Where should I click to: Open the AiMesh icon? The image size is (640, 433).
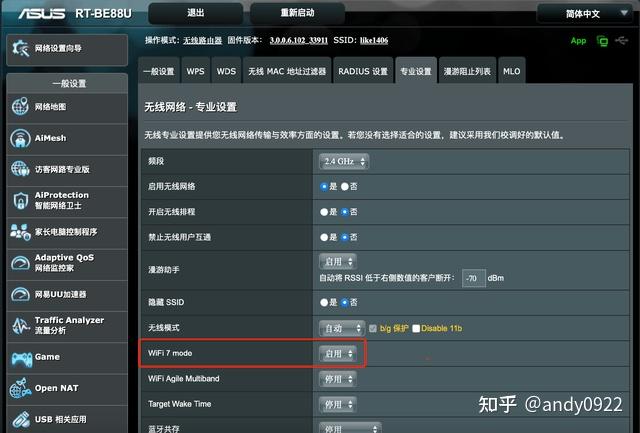tap(20, 138)
